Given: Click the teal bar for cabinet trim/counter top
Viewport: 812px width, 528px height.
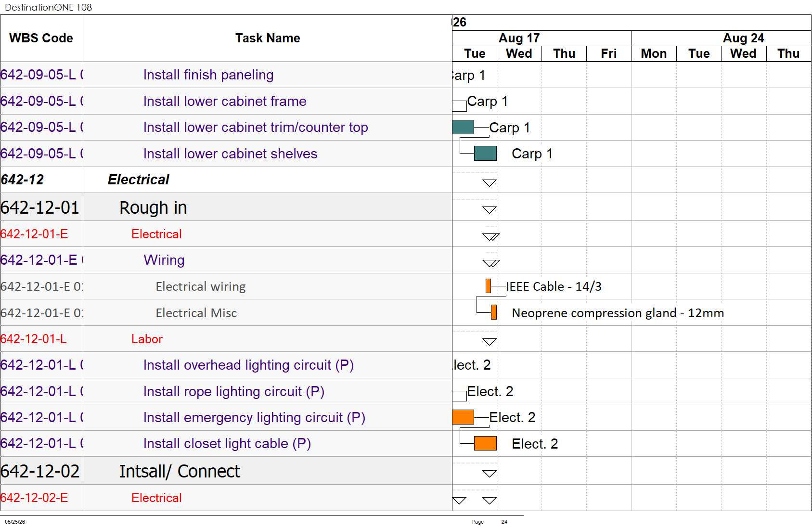Looking at the screenshot, I should tap(463, 127).
